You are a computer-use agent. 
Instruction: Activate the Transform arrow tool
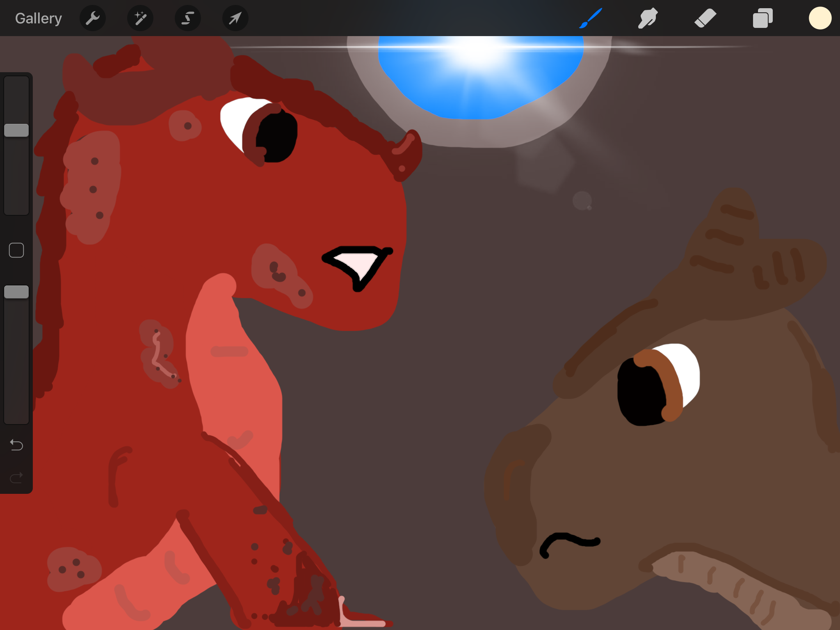click(x=235, y=18)
